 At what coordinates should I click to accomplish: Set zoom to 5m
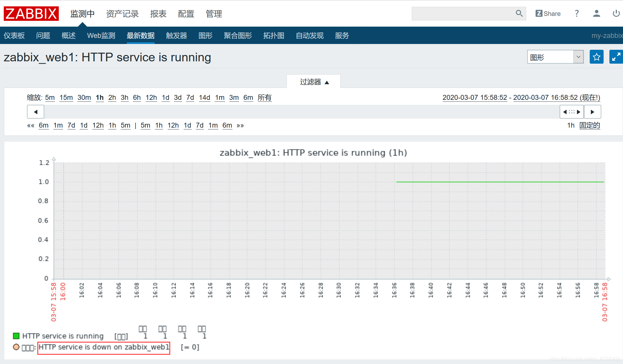click(x=50, y=98)
